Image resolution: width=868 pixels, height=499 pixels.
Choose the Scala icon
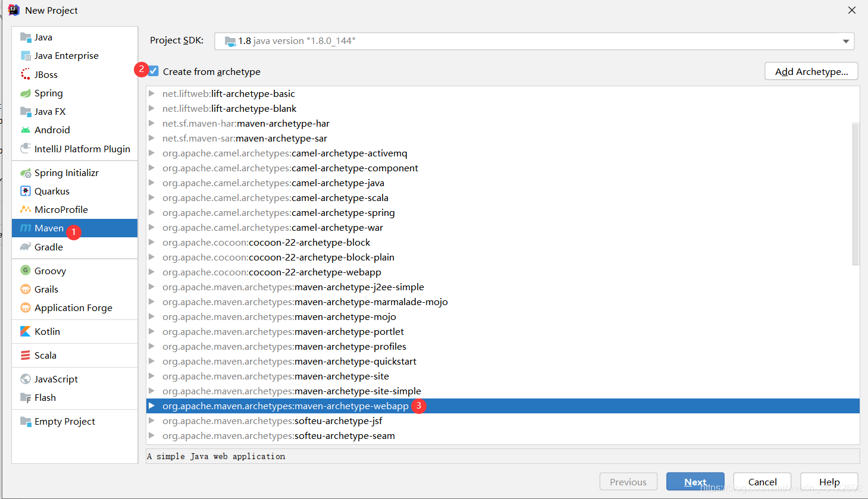point(26,356)
